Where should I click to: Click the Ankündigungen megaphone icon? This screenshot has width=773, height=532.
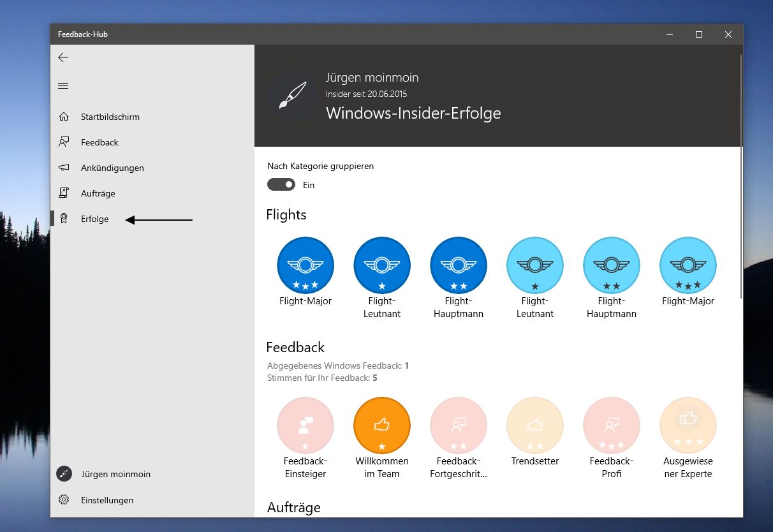tap(63, 168)
